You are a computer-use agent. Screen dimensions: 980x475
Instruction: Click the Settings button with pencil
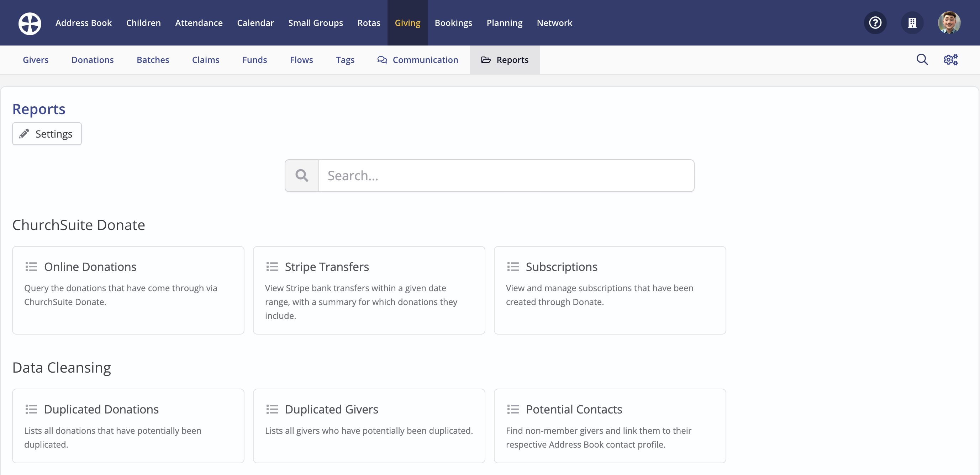click(47, 134)
